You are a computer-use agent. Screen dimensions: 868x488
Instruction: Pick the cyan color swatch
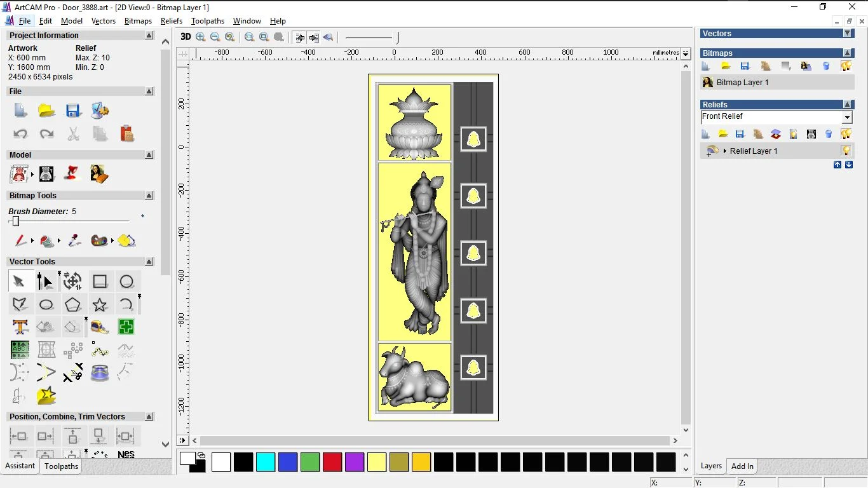(x=266, y=462)
